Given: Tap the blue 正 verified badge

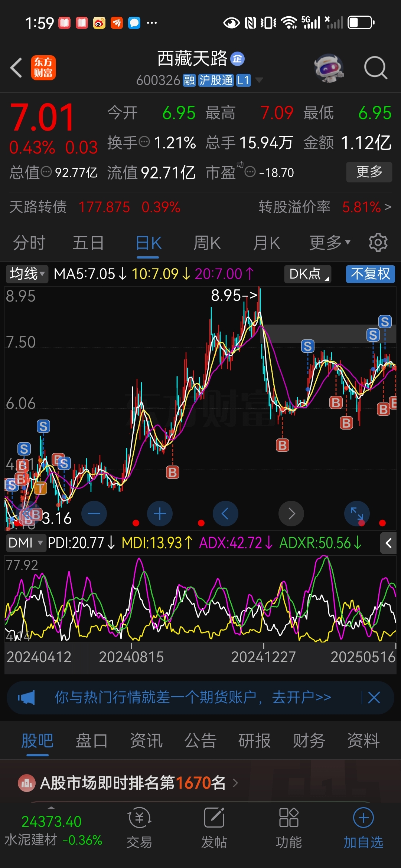Looking at the screenshot, I should (238, 59).
